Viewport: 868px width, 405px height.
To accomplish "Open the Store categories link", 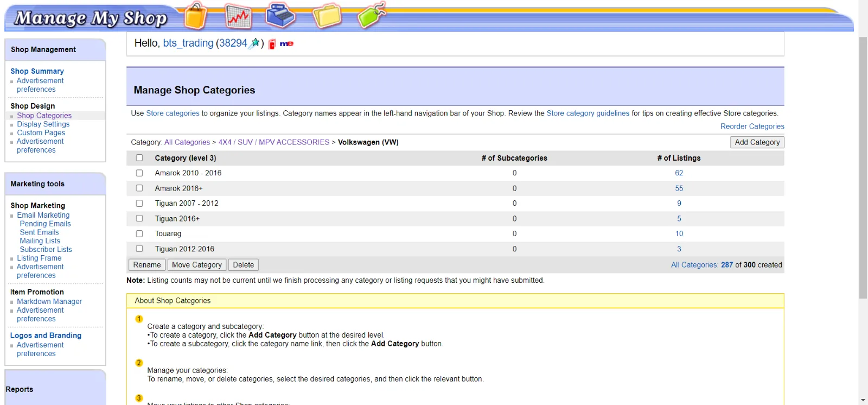I will pos(173,113).
